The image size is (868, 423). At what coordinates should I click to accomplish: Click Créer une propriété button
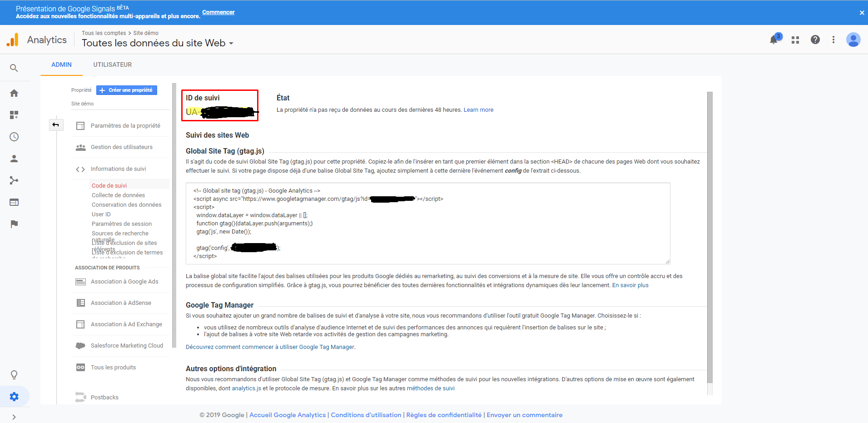127,90
